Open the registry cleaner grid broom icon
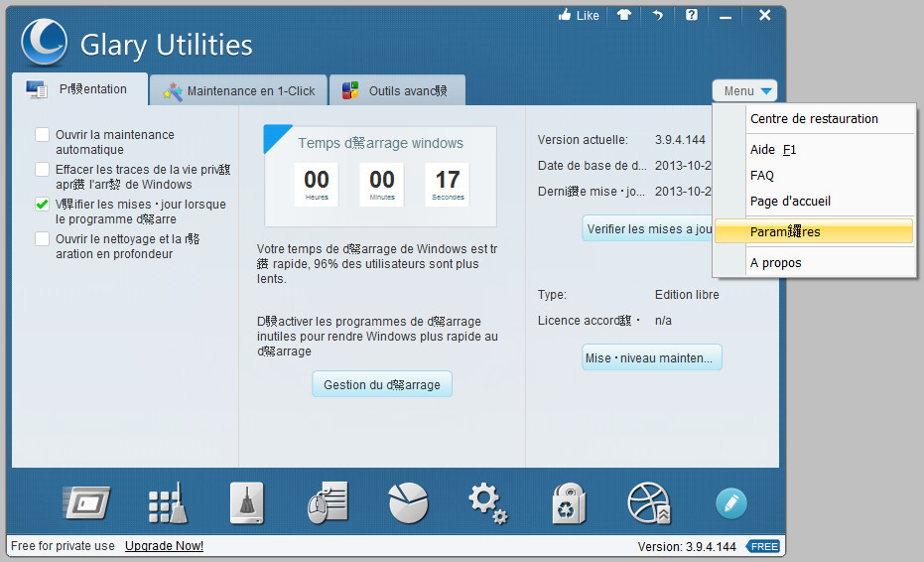This screenshot has width=924, height=562. click(x=168, y=503)
